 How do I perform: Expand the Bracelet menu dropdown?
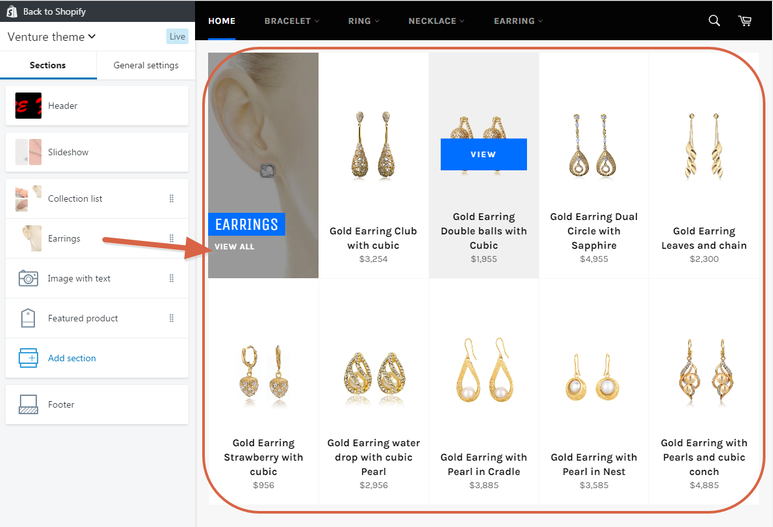291,21
